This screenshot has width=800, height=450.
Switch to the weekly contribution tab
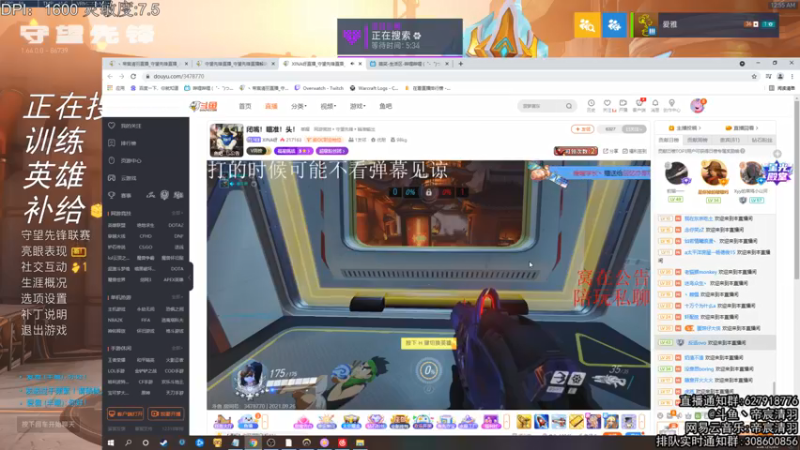click(x=697, y=140)
